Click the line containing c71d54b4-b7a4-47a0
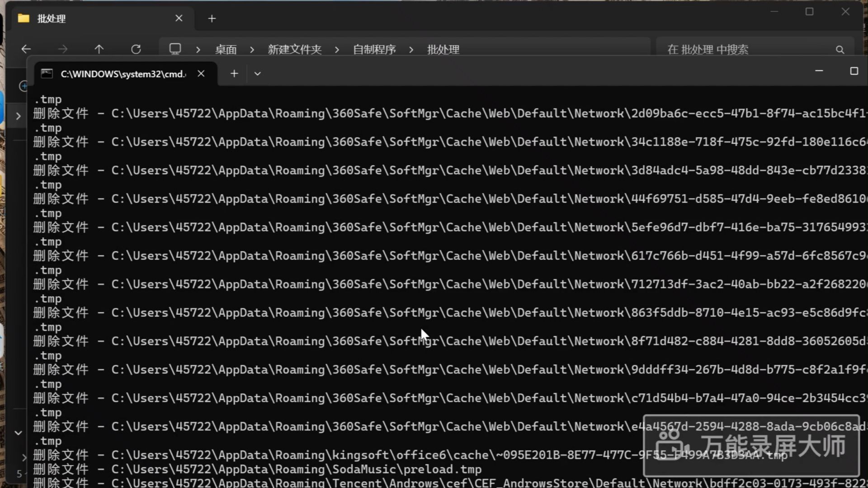The height and width of the screenshot is (488, 868). point(450,398)
